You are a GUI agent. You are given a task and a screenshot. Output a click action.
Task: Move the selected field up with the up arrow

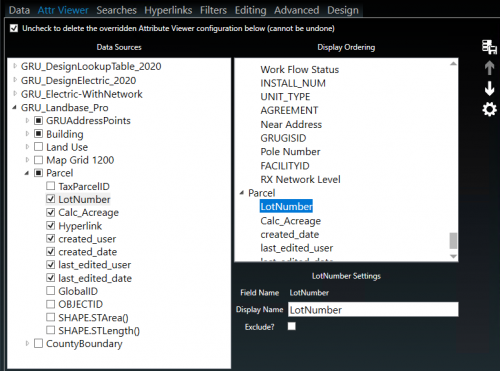coord(489,68)
